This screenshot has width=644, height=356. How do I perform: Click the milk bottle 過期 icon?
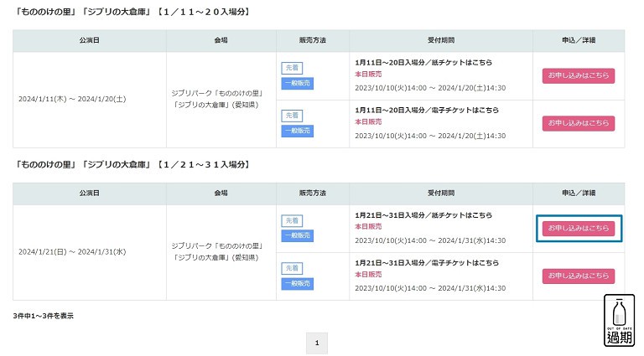(619, 320)
